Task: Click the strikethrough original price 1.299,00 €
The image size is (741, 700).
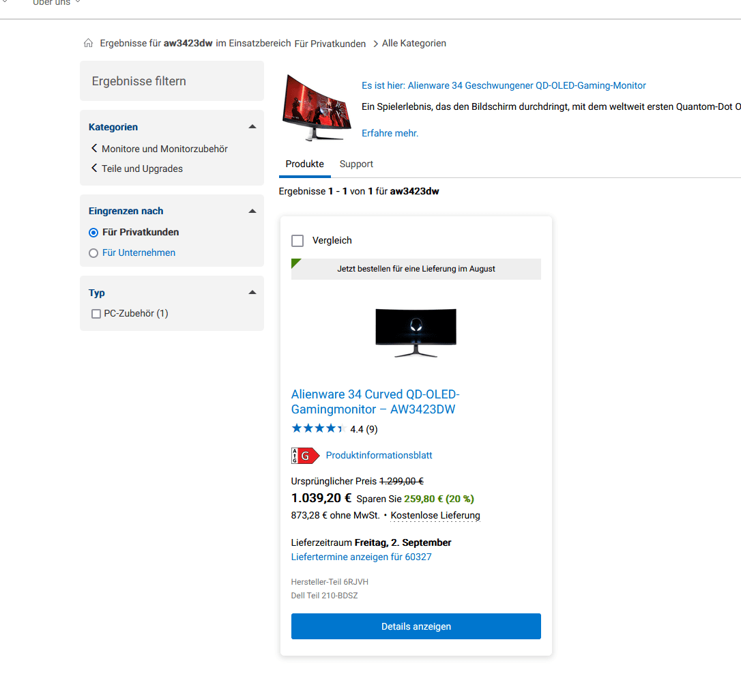Action: coord(402,481)
